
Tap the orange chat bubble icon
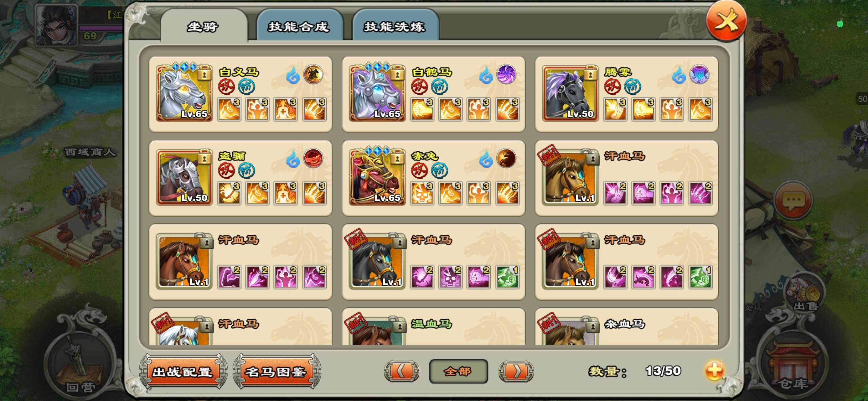(793, 200)
